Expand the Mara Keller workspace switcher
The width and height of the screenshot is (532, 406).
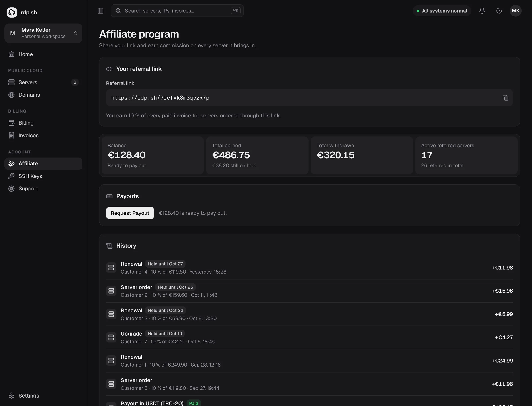point(43,33)
